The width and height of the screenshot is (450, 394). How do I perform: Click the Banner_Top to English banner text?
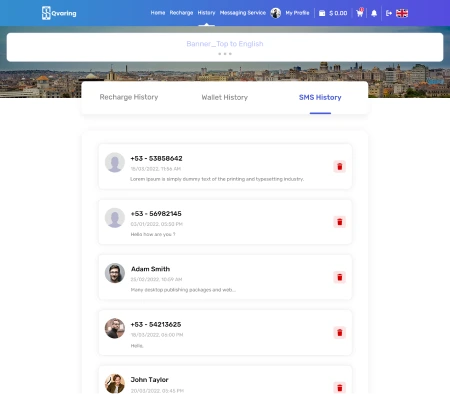point(225,44)
